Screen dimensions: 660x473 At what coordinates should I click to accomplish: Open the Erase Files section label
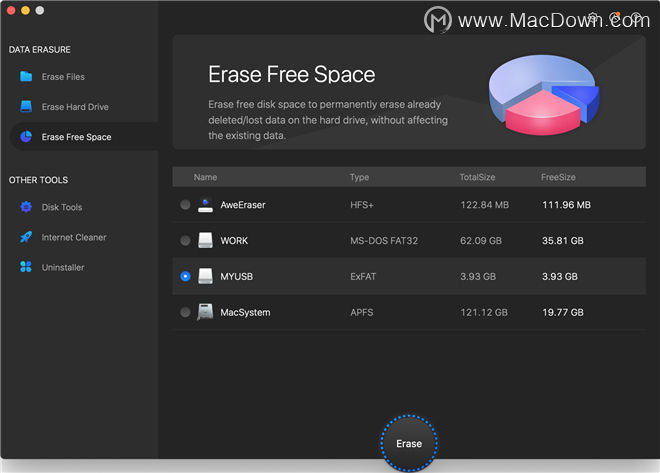[63, 77]
